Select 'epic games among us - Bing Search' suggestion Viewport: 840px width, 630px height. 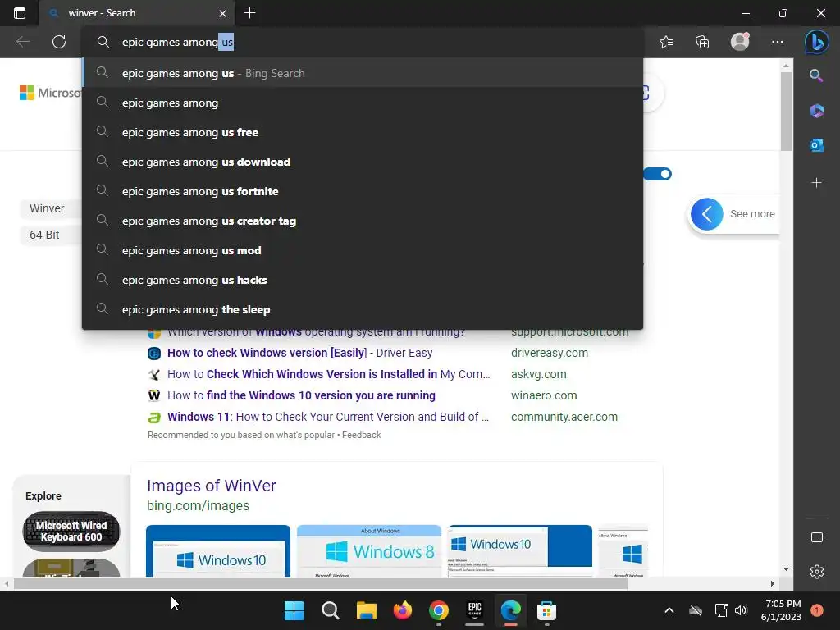click(x=363, y=73)
